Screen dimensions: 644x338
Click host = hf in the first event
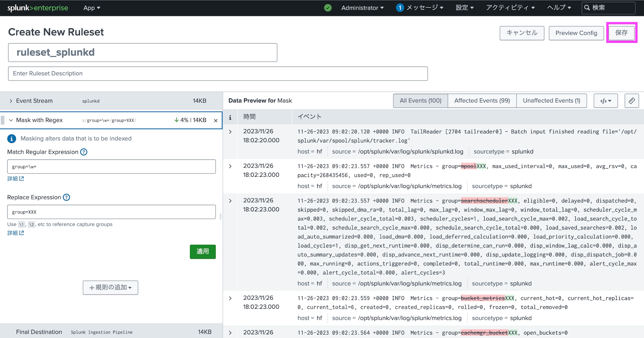[310, 152]
